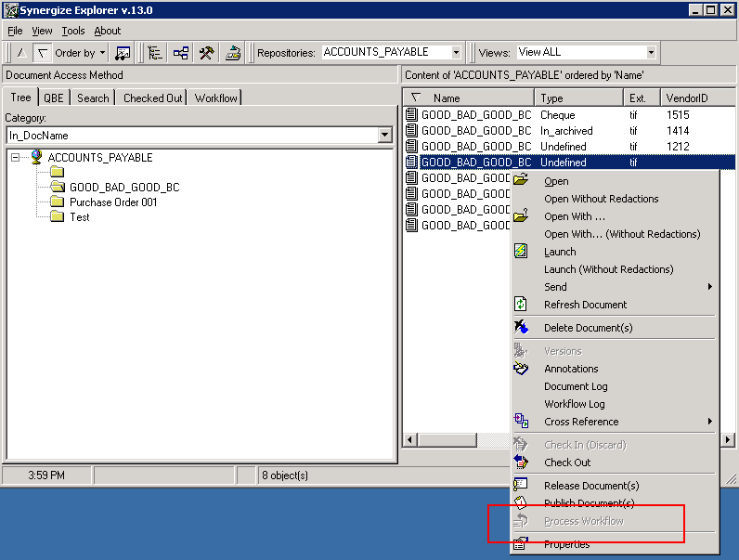Open the View menu
The image size is (739, 560).
(42, 31)
